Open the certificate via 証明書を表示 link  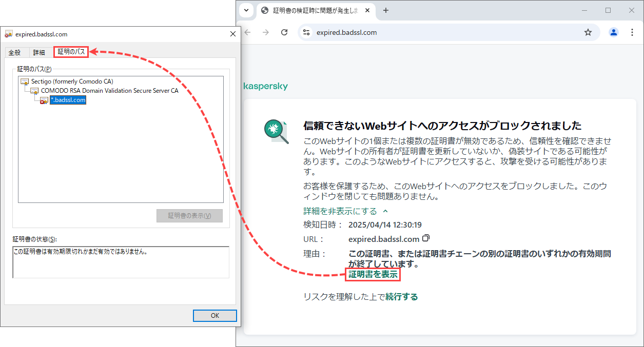tap(373, 274)
